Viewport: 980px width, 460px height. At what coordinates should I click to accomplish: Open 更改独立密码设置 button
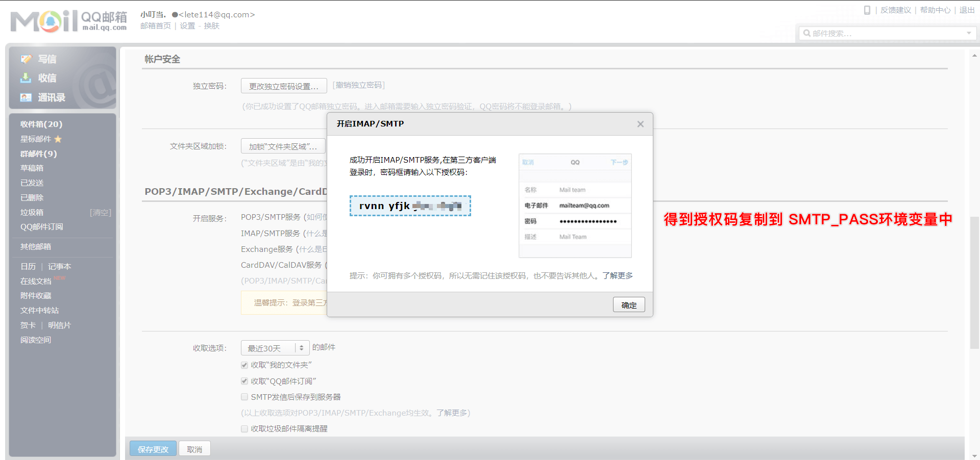283,86
